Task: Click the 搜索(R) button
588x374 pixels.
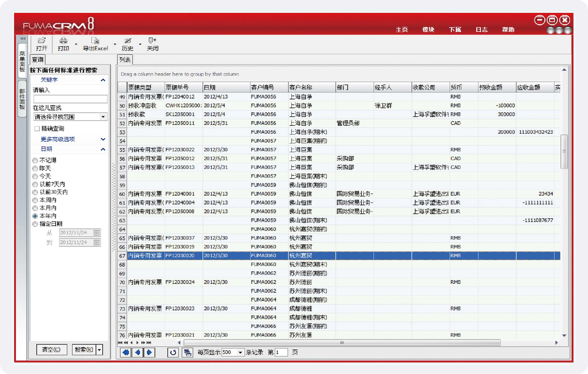Action: (84, 350)
